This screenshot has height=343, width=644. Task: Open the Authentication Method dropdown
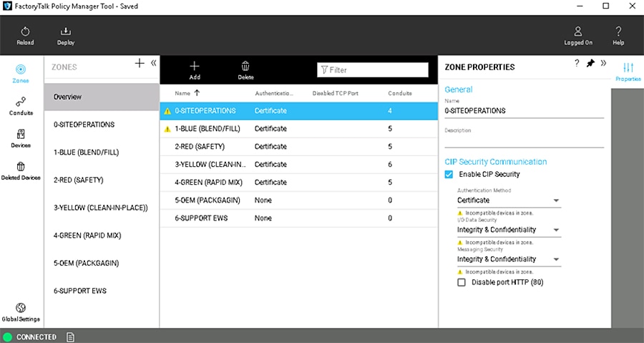pos(509,201)
